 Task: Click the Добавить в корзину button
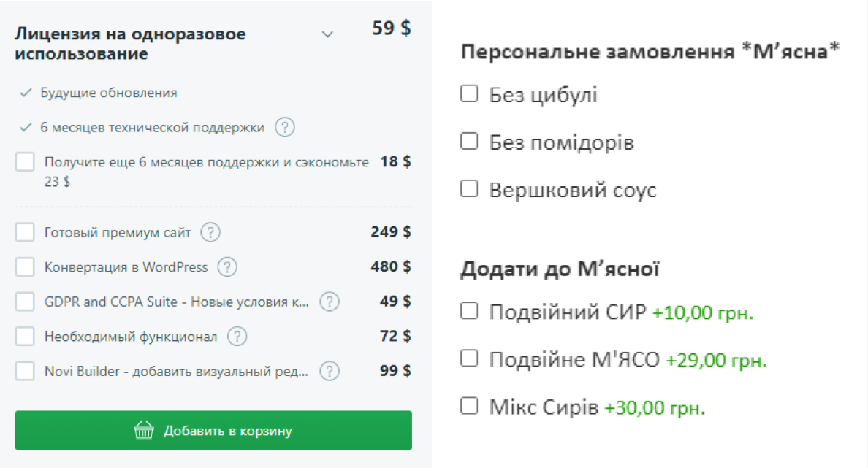coord(213,430)
